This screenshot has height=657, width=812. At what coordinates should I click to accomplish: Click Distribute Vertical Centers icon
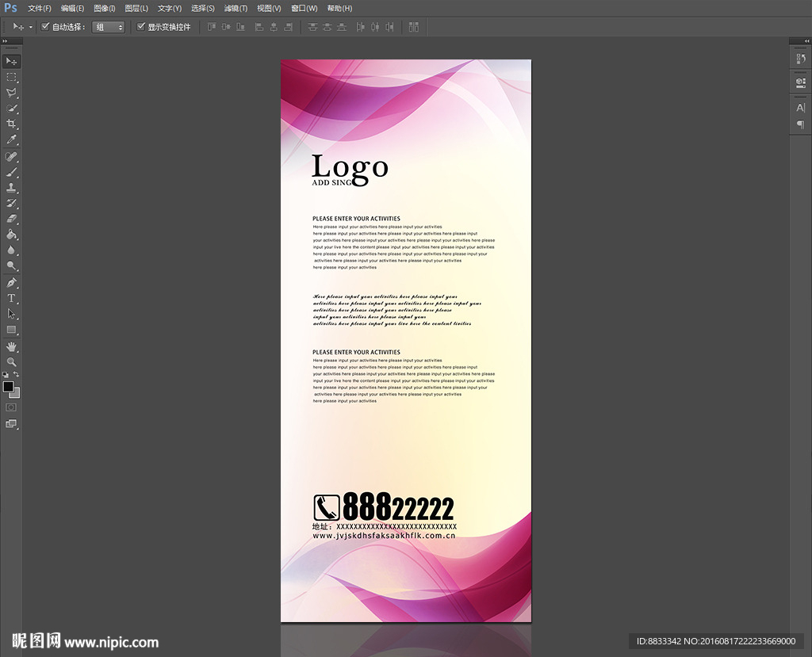tap(327, 27)
